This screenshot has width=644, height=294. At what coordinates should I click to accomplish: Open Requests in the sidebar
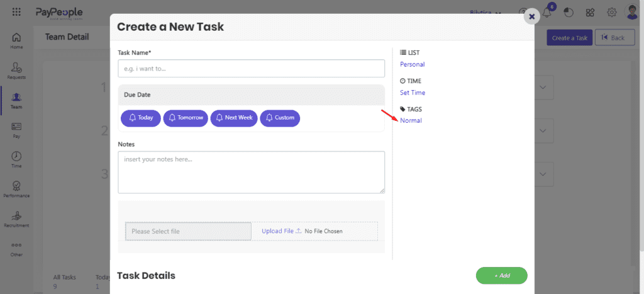click(x=16, y=71)
